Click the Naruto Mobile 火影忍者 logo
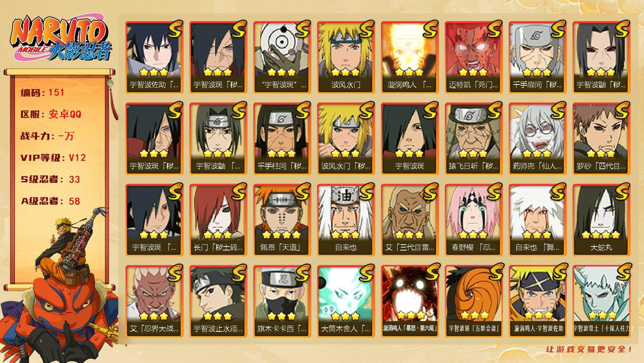644x363 pixels. (x=61, y=38)
